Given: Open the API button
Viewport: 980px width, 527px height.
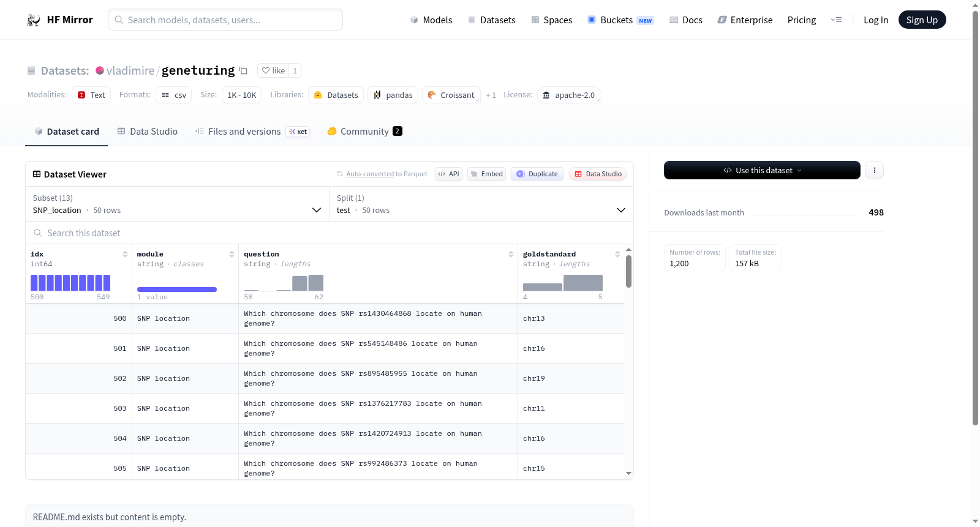Looking at the screenshot, I should tap(448, 174).
